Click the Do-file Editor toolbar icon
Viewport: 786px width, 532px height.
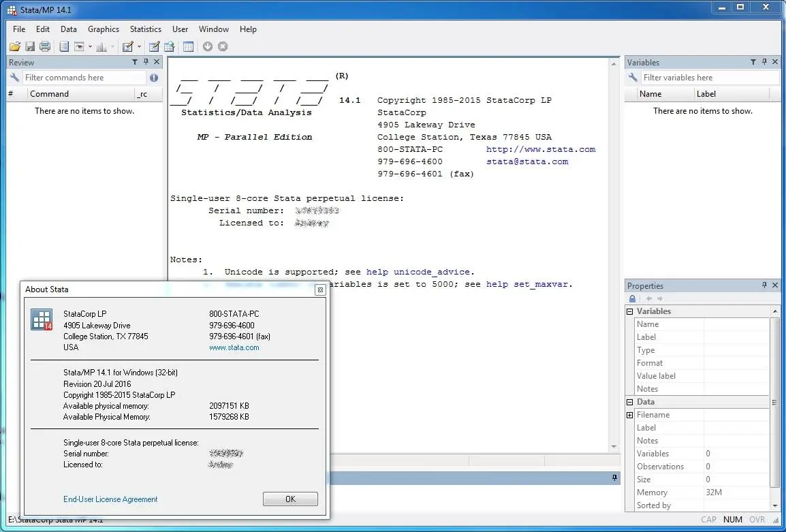tap(128, 46)
